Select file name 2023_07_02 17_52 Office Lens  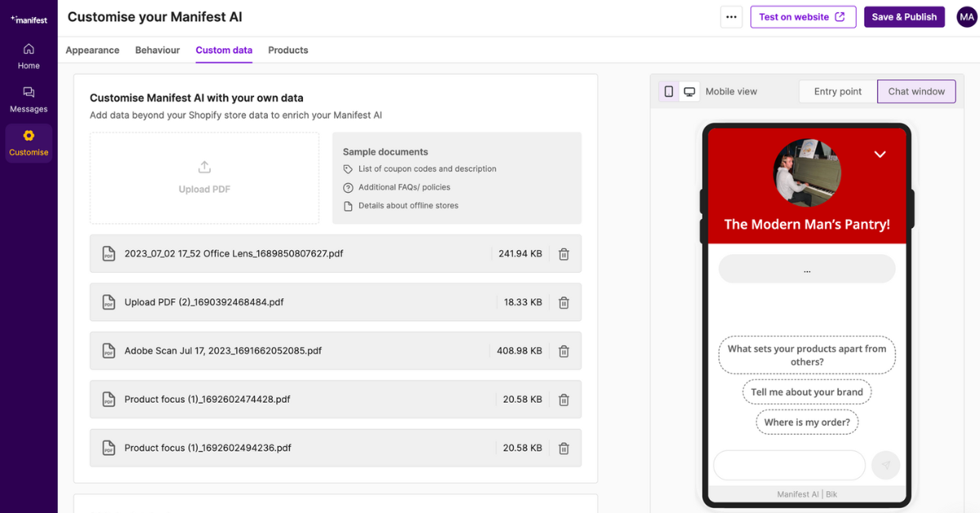point(234,254)
